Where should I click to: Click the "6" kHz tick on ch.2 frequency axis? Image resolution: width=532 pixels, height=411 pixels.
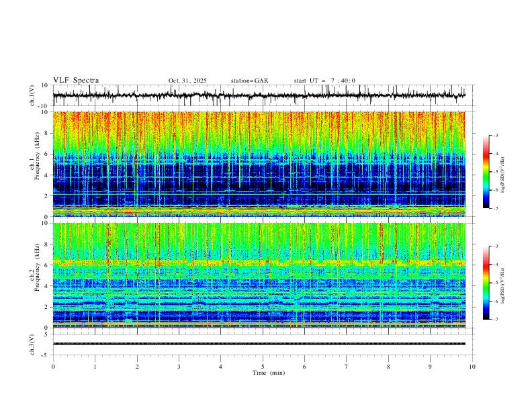click(47, 265)
